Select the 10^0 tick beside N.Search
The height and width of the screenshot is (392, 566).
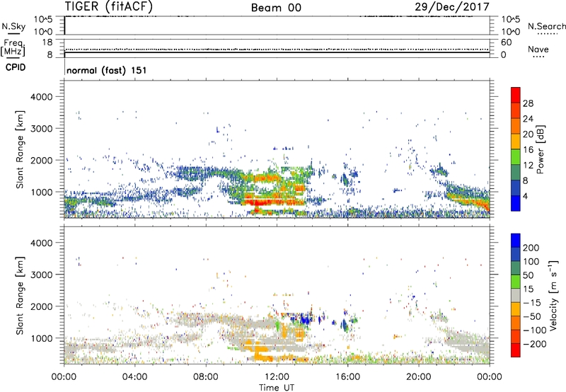click(510, 32)
